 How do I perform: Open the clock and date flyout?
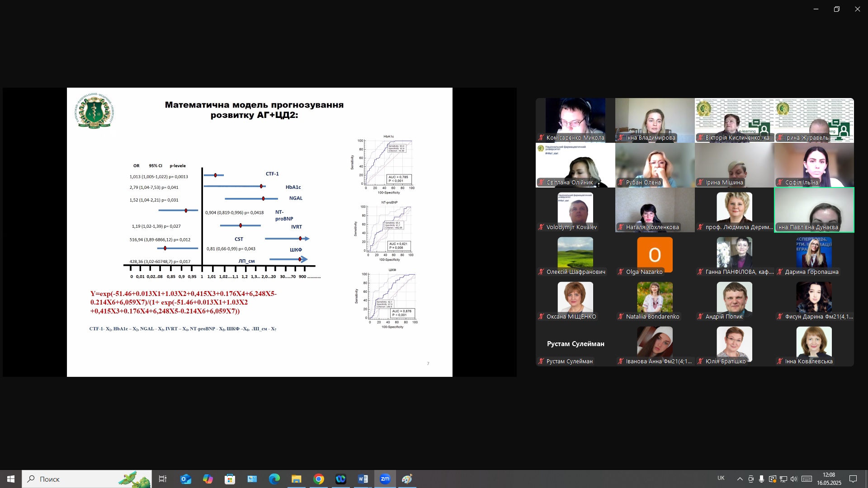coord(829,479)
